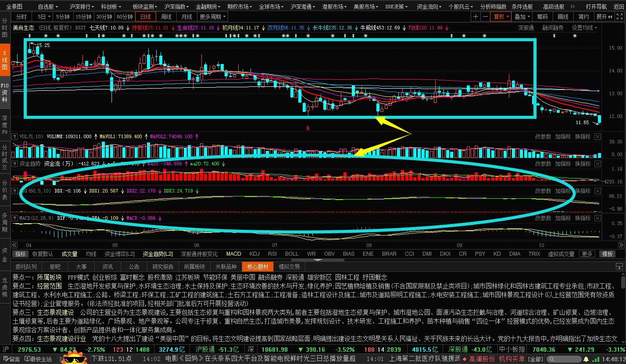626x364 pixels.
Task: Toggle the 成交量 volume indicator
Action: (69, 254)
